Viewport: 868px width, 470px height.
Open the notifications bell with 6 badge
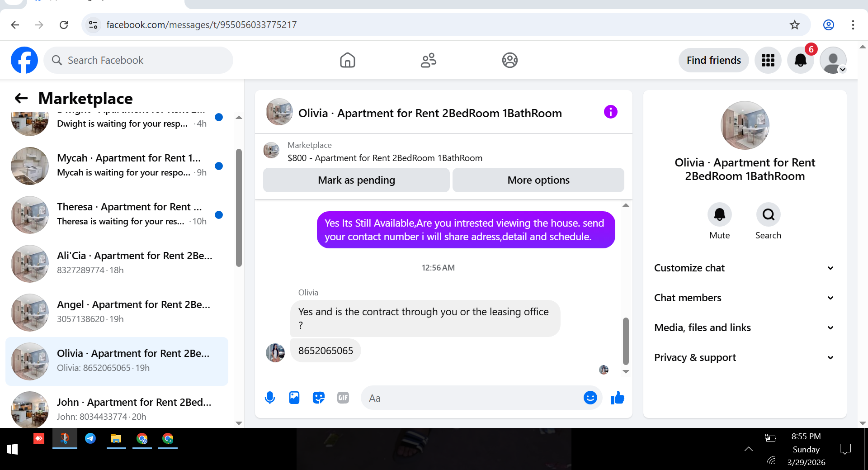[801, 60]
